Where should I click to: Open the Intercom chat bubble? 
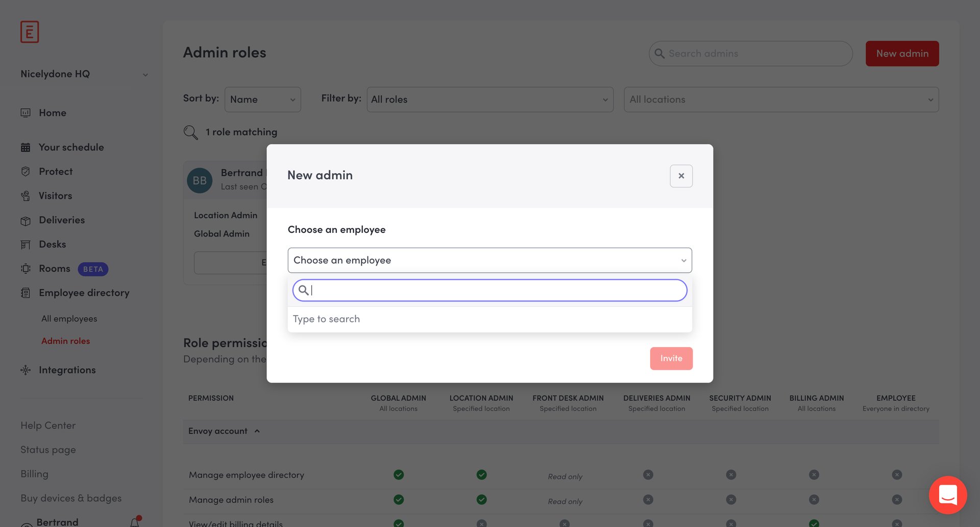[948, 495]
